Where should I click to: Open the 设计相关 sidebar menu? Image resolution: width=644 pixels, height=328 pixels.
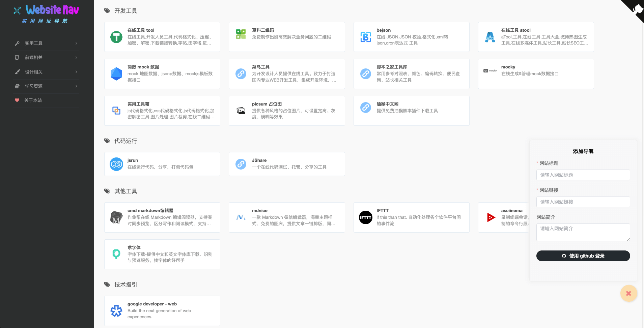47,72
